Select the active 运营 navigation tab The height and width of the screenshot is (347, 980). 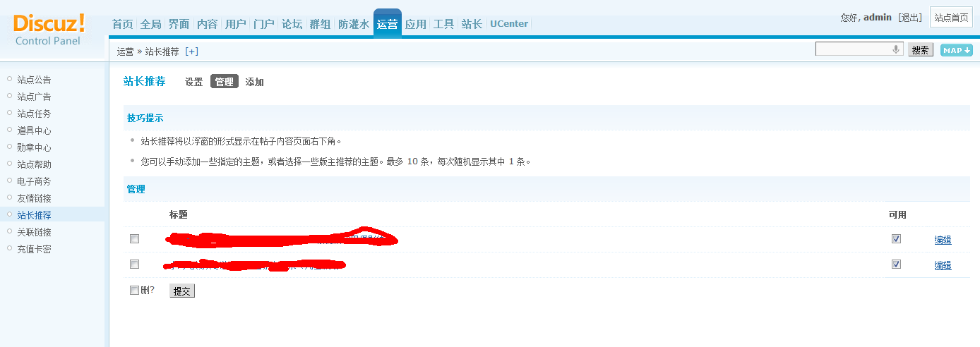click(387, 23)
